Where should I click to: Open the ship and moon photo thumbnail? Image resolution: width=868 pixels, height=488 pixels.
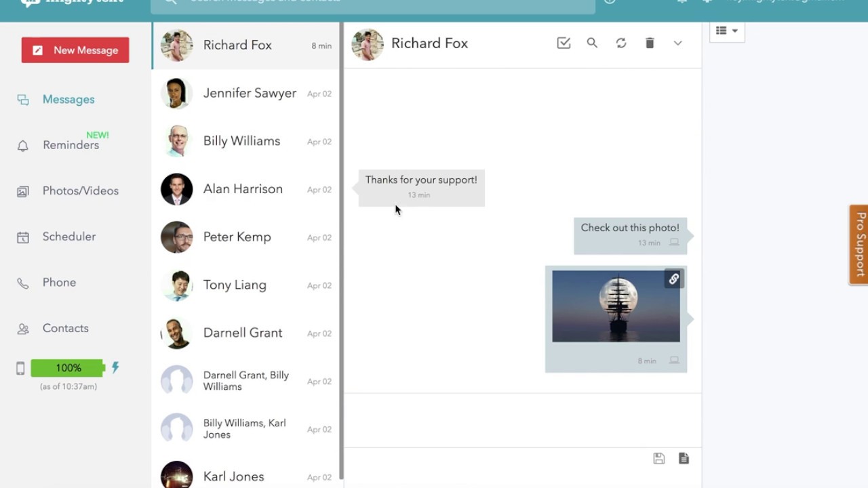click(616, 306)
